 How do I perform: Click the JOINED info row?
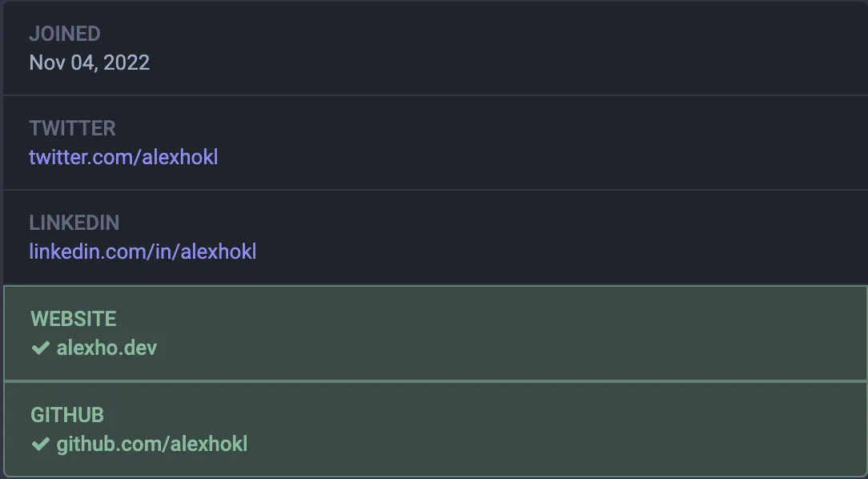coord(434,48)
